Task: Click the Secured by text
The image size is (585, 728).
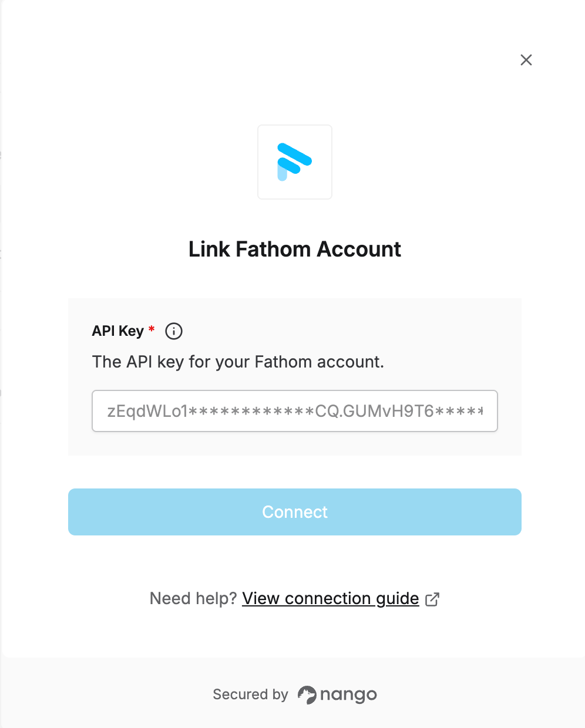Action: 250,695
